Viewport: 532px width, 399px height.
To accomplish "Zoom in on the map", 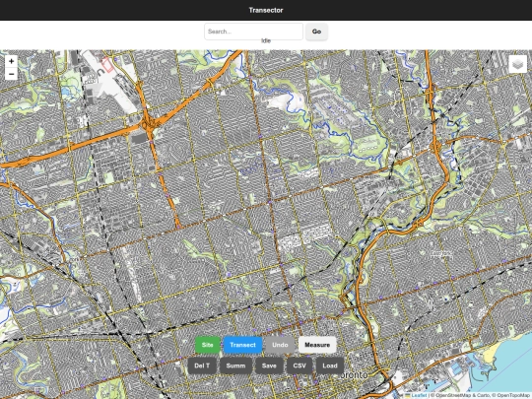I will (11, 61).
